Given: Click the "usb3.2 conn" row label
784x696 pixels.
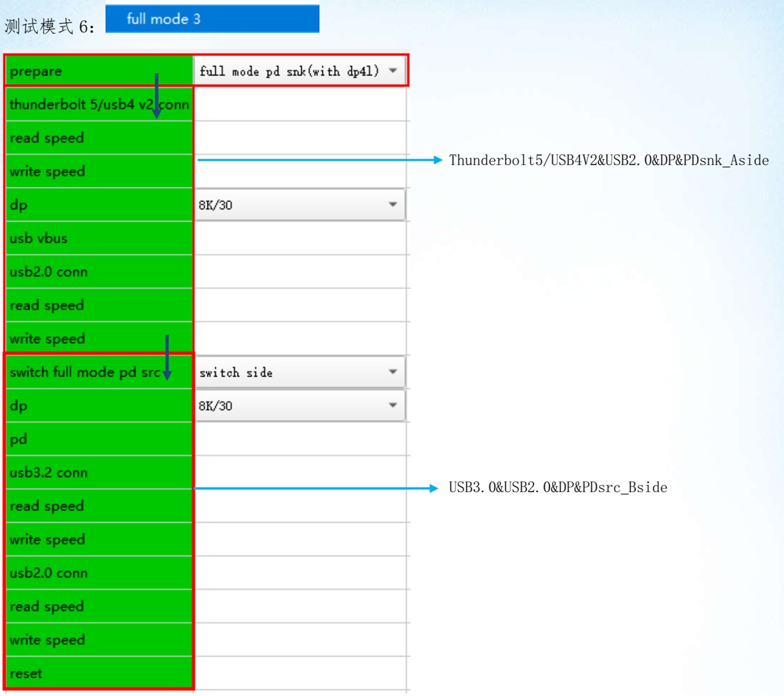Looking at the screenshot, I should (x=49, y=473).
